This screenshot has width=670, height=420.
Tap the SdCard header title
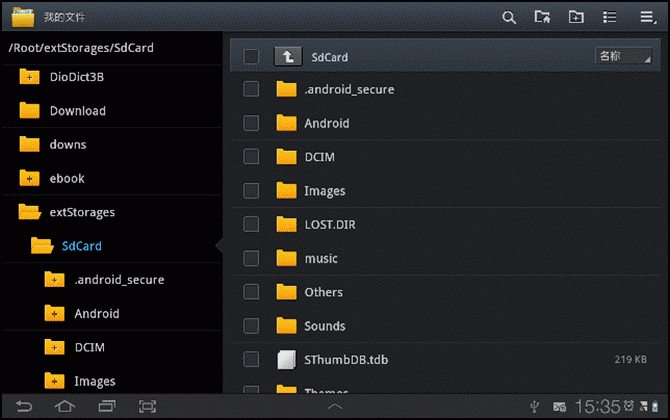(329, 57)
